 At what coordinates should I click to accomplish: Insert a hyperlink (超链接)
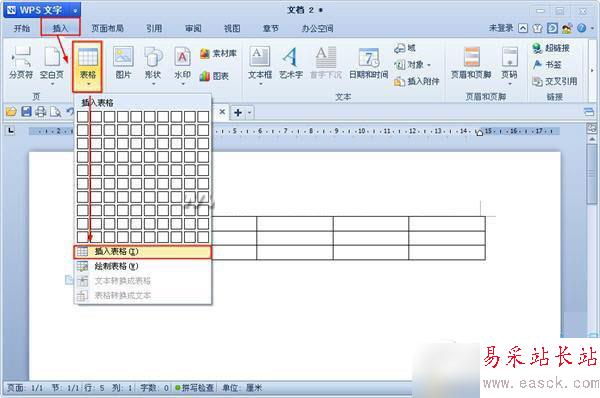pos(551,48)
